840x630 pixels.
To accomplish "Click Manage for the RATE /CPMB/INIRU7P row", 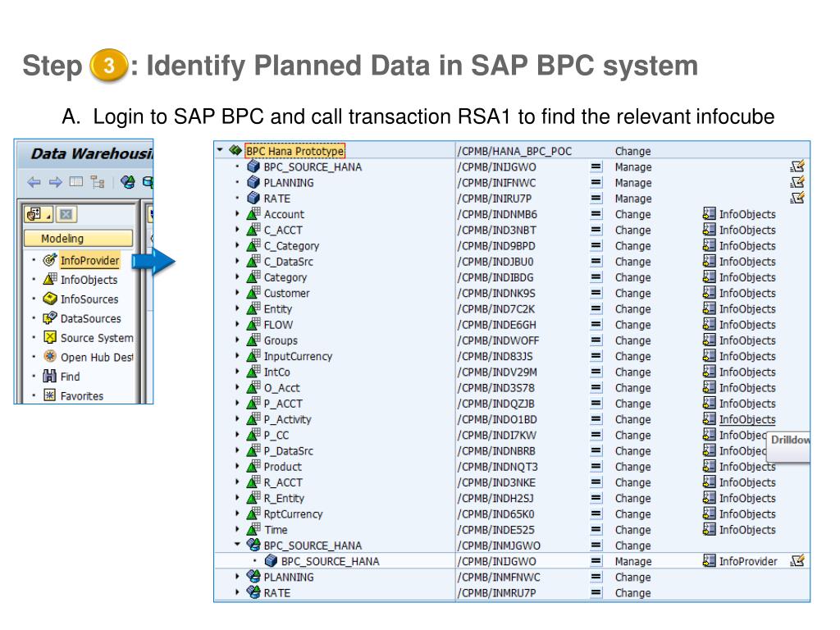I will [633, 199].
